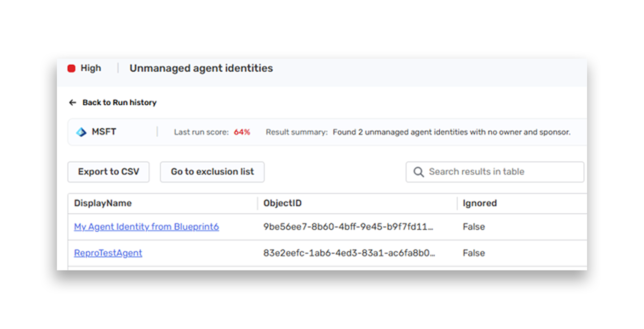
Task: Focus the Search results in table field
Action: pos(495,172)
